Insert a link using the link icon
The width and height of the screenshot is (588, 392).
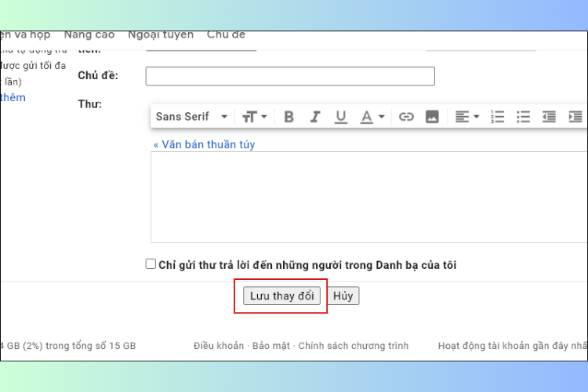[406, 117]
